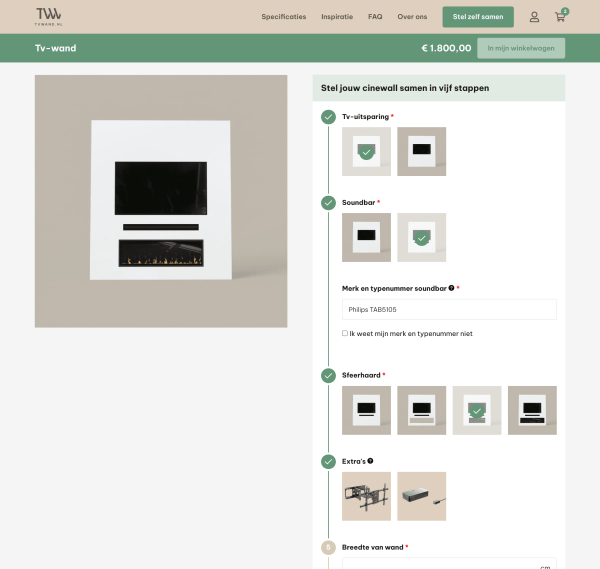The width and height of the screenshot is (600, 569).
Task: Click step 5 circle for Breedte van wand
Action: coord(328,548)
